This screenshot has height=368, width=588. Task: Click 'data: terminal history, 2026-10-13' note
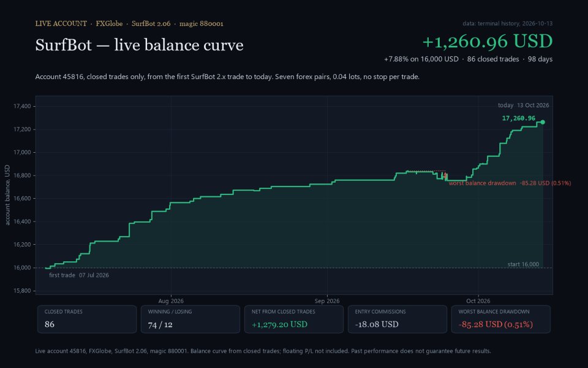(x=507, y=23)
